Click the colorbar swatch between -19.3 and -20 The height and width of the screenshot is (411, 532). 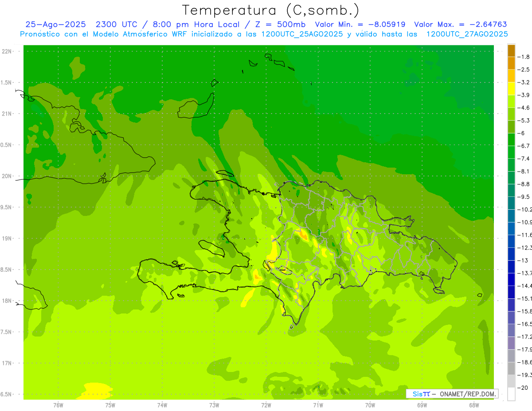(x=511, y=381)
